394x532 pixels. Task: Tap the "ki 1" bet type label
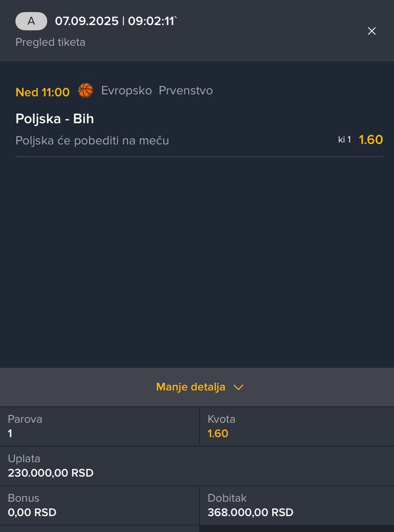click(x=344, y=140)
